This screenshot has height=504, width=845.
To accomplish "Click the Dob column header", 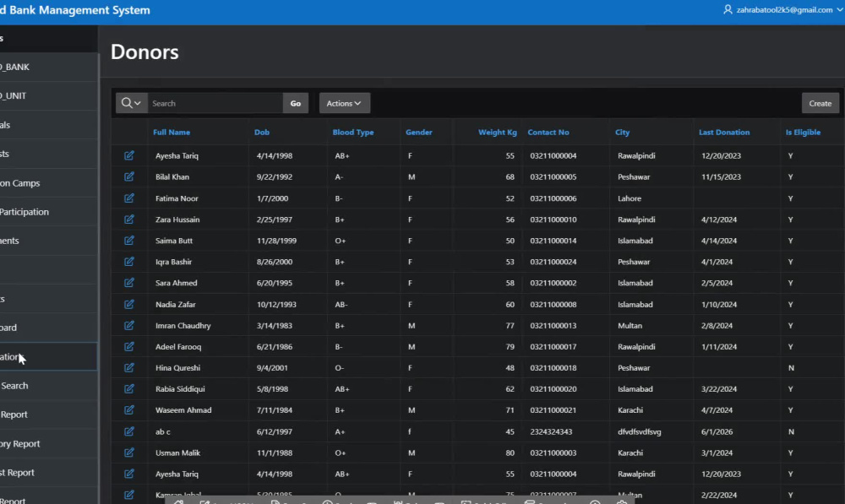I will tap(262, 132).
